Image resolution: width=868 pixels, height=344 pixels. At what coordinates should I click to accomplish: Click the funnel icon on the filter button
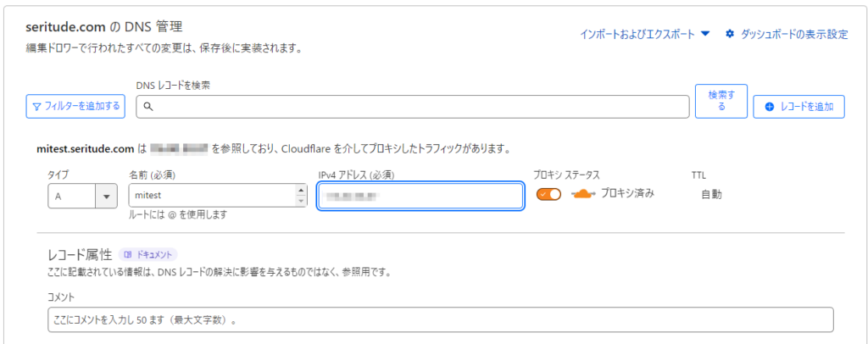click(36, 106)
